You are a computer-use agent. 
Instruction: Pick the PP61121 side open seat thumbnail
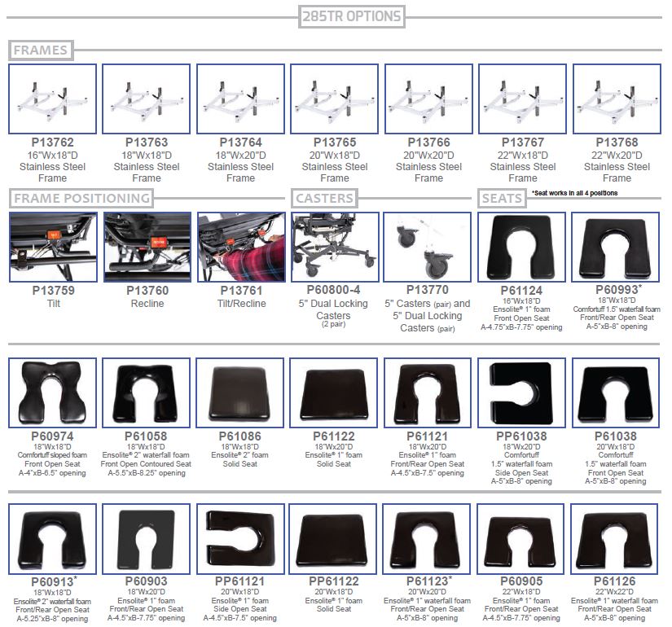coord(240,538)
